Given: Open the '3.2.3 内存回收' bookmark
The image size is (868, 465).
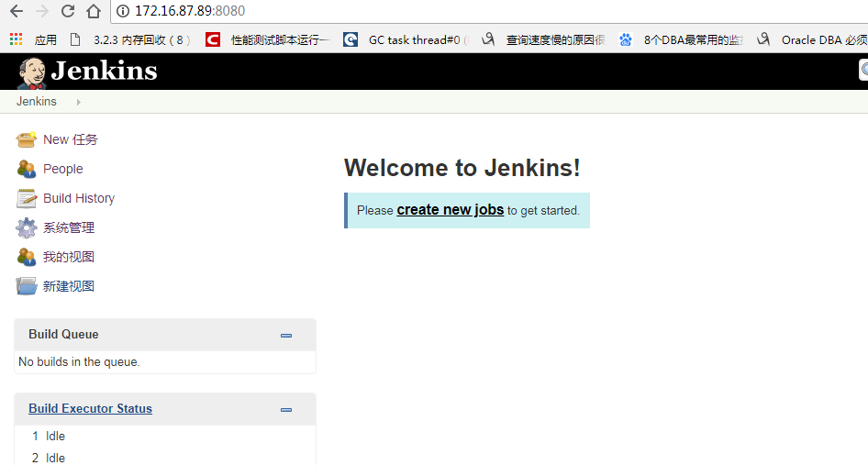Looking at the screenshot, I should [x=131, y=39].
